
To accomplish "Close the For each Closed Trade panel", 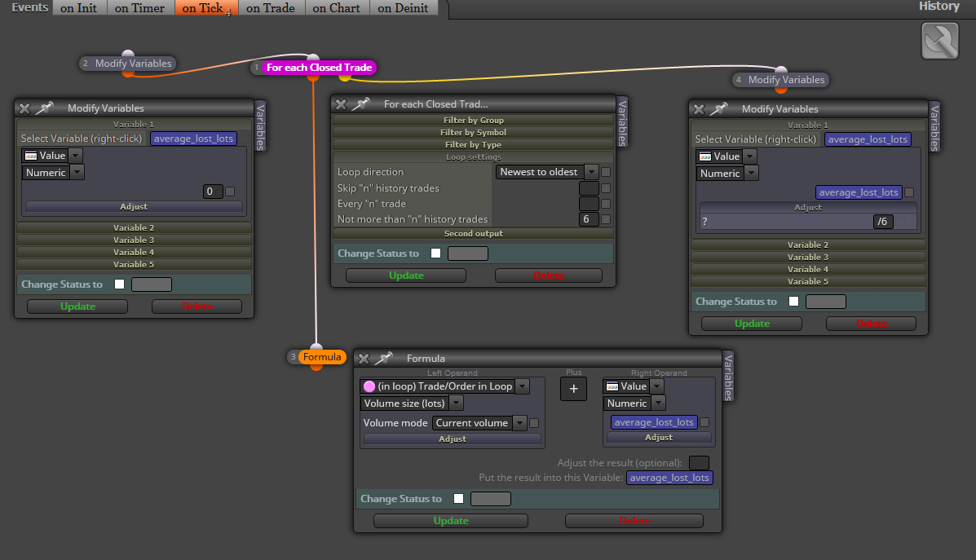I will coord(341,104).
